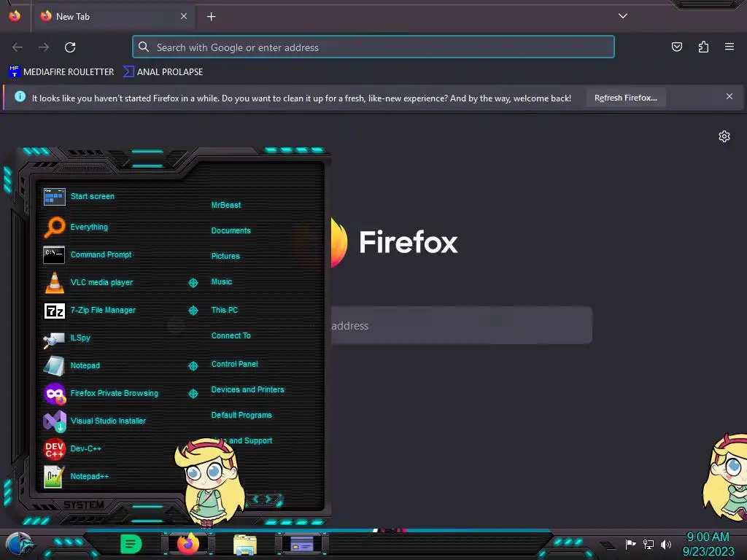The height and width of the screenshot is (560, 747).
Task: Open green notes app on taskbar
Action: tap(131, 544)
